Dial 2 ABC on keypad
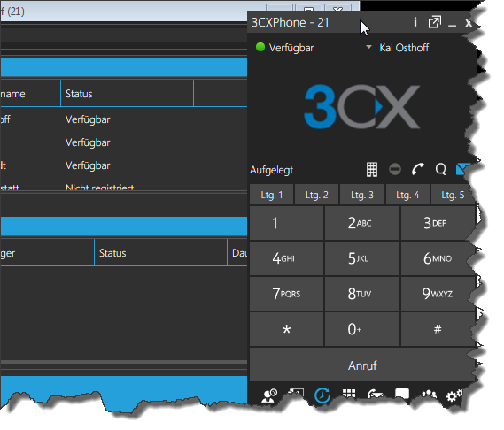Screen dimensions: 504x430 (x=362, y=223)
